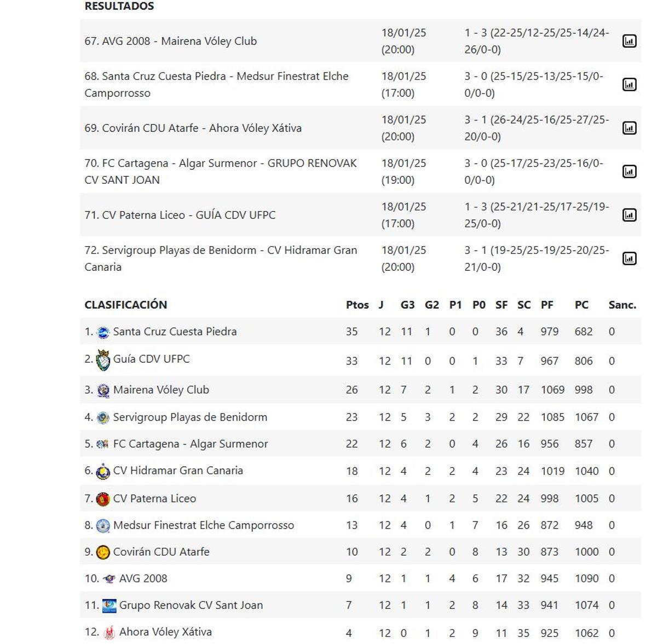Click the Mairena Vóley Club crest icon
The height and width of the screenshot is (644, 657).
(103, 390)
